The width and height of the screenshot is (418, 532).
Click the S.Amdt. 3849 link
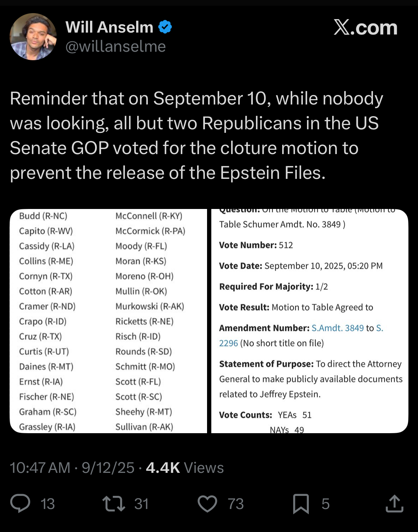click(338, 328)
